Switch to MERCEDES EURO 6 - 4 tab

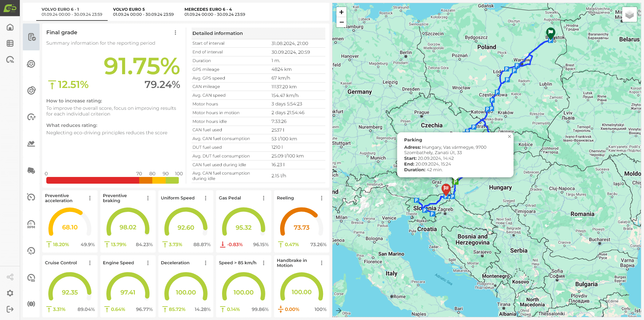coord(215,12)
